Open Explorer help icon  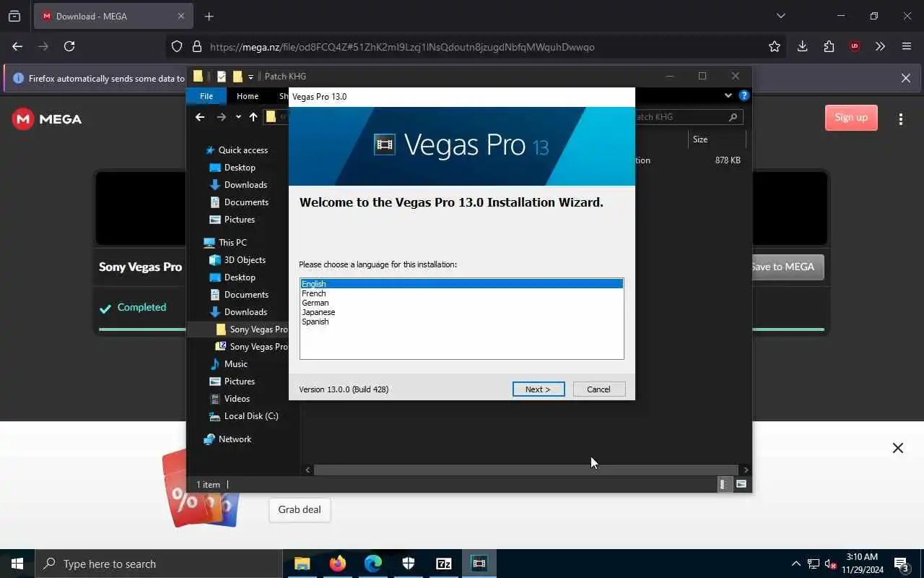pyautogui.click(x=744, y=95)
